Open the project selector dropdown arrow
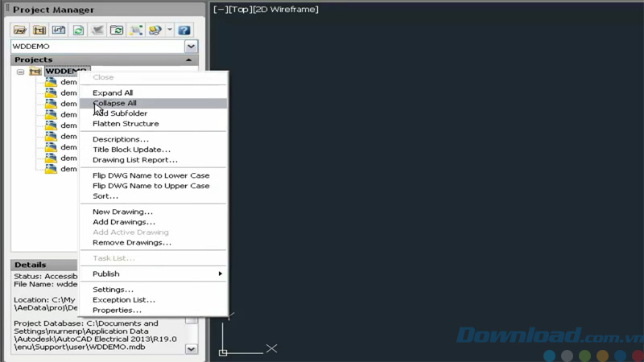Screen dimensions: 644x362 tap(191, 47)
